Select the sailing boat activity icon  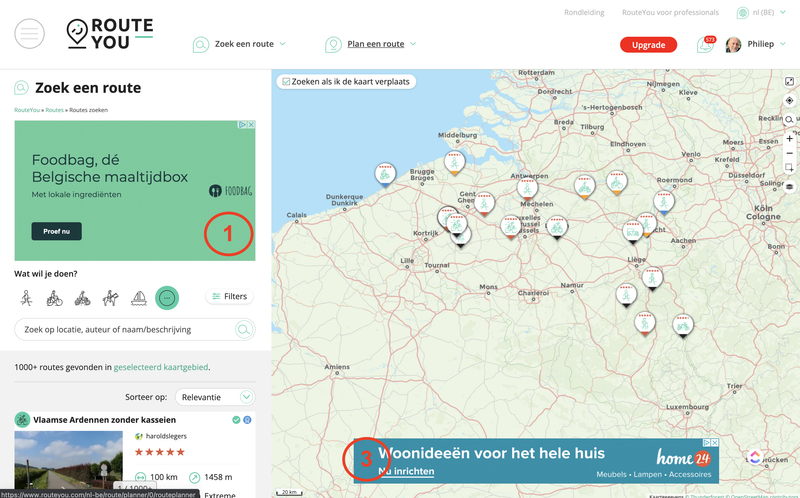click(x=139, y=298)
